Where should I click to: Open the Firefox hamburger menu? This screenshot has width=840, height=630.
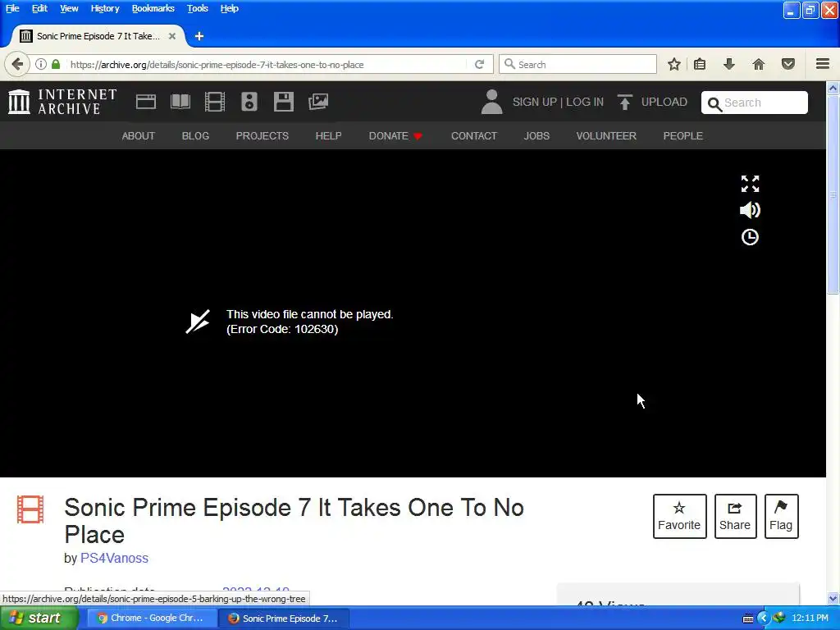click(823, 64)
